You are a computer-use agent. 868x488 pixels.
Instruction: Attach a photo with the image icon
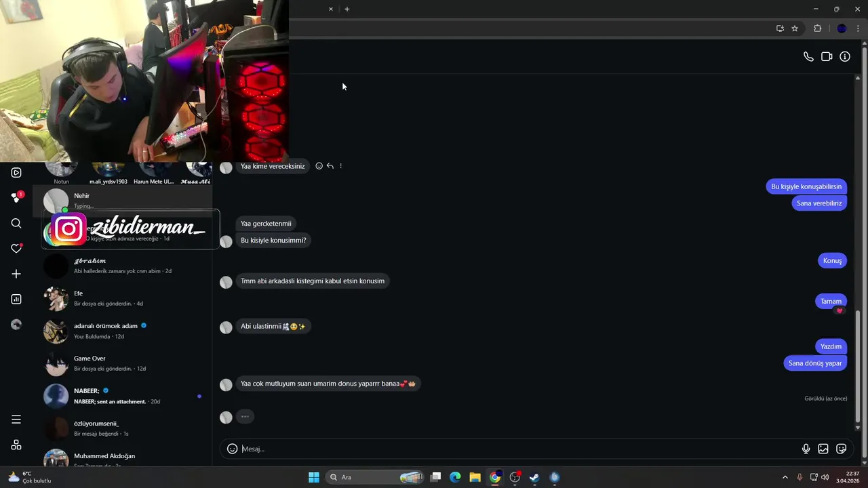coord(823,449)
